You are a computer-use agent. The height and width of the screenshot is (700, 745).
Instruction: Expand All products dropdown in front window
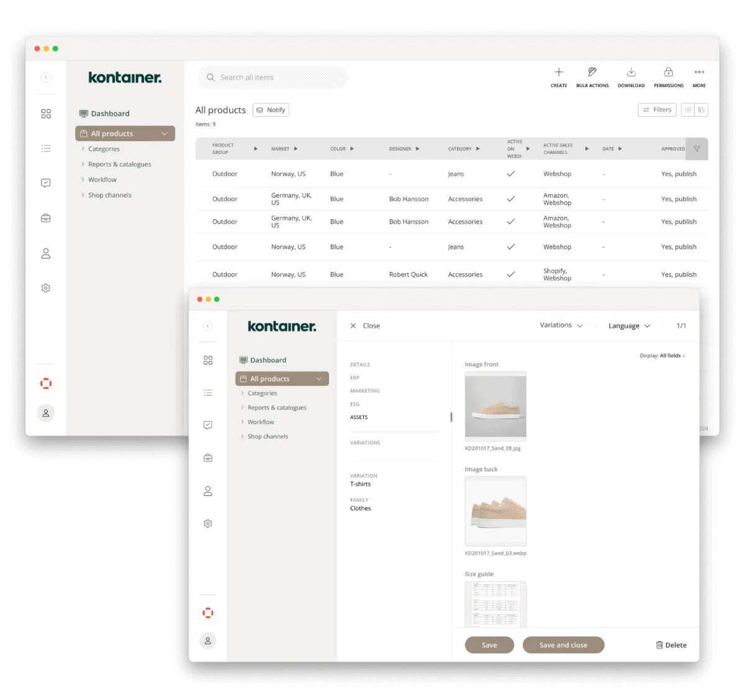[x=320, y=379]
